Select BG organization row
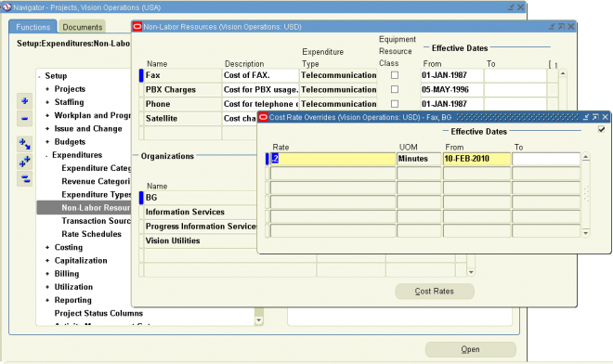613x364 pixels. pyautogui.click(x=201, y=198)
